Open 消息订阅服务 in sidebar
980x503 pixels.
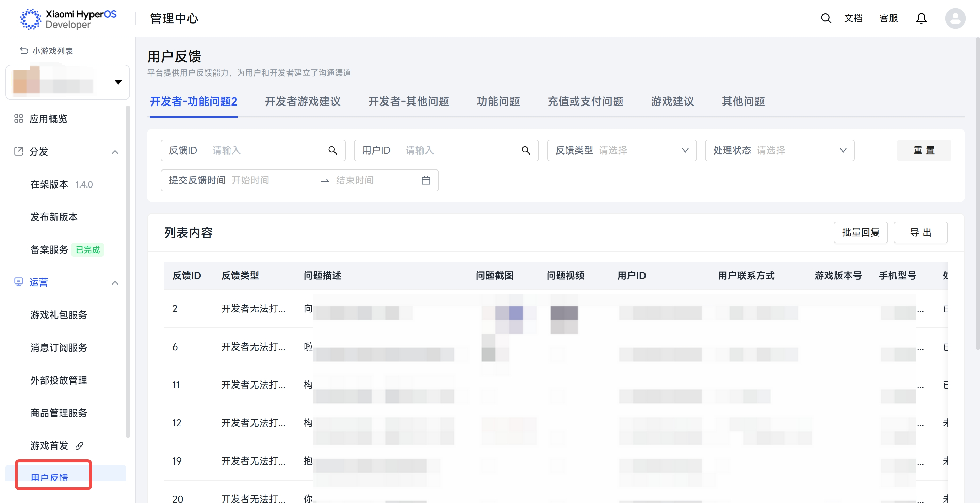[59, 347]
